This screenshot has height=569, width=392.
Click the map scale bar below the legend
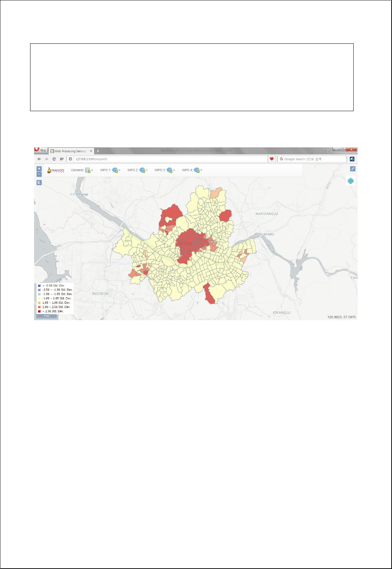[47, 316]
